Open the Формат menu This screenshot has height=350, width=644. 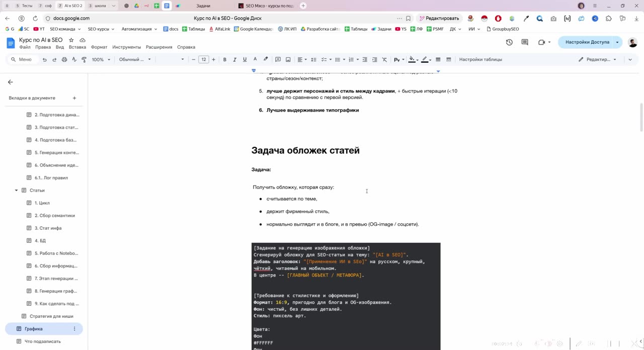point(99,47)
